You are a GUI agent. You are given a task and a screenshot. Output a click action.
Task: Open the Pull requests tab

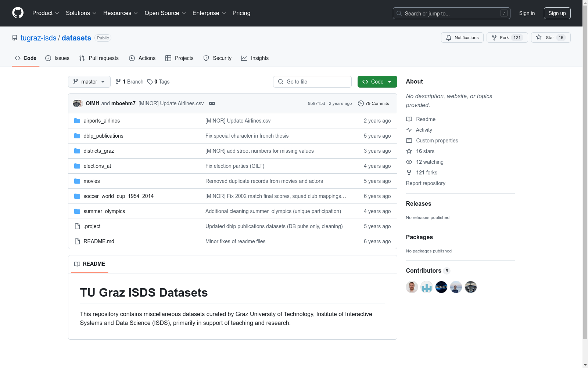99,58
